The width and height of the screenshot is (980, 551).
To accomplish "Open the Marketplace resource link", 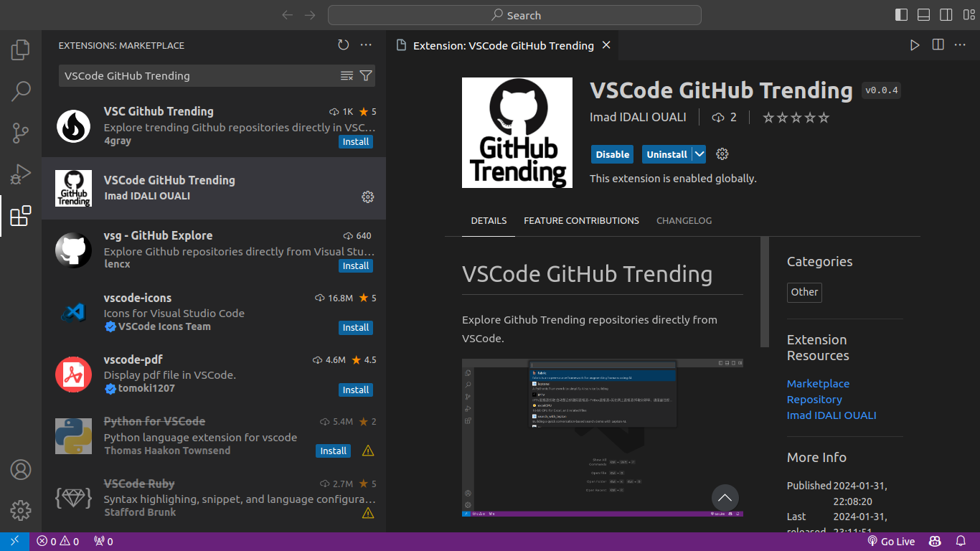I will click(818, 384).
